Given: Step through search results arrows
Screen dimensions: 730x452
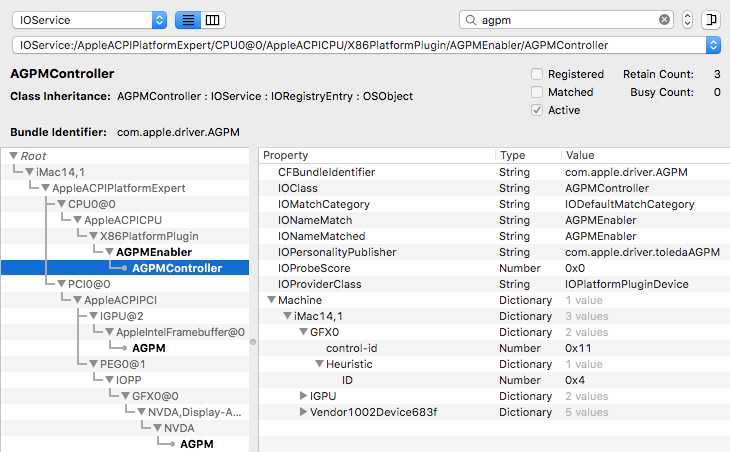Looking at the screenshot, I should point(687,20).
